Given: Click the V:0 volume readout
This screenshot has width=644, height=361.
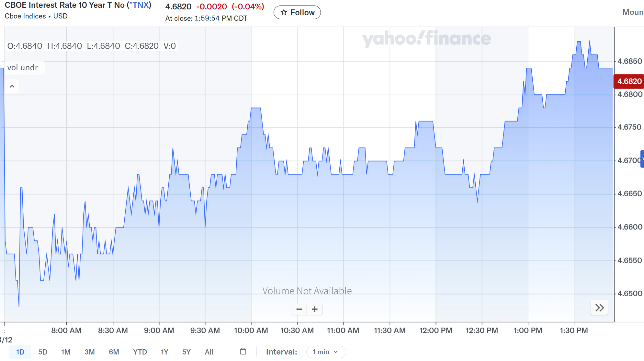Looking at the screenshot, I should 170,46.
